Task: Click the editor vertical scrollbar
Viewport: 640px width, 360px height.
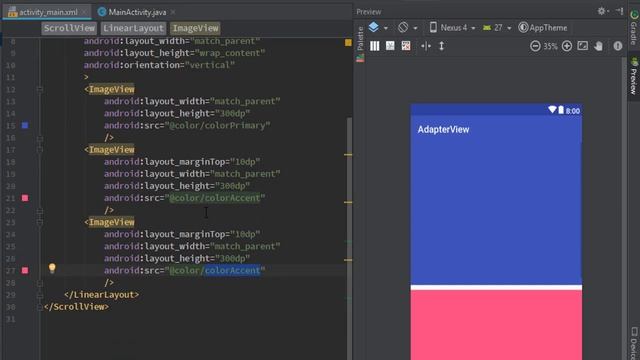Action: pos(349,239)
